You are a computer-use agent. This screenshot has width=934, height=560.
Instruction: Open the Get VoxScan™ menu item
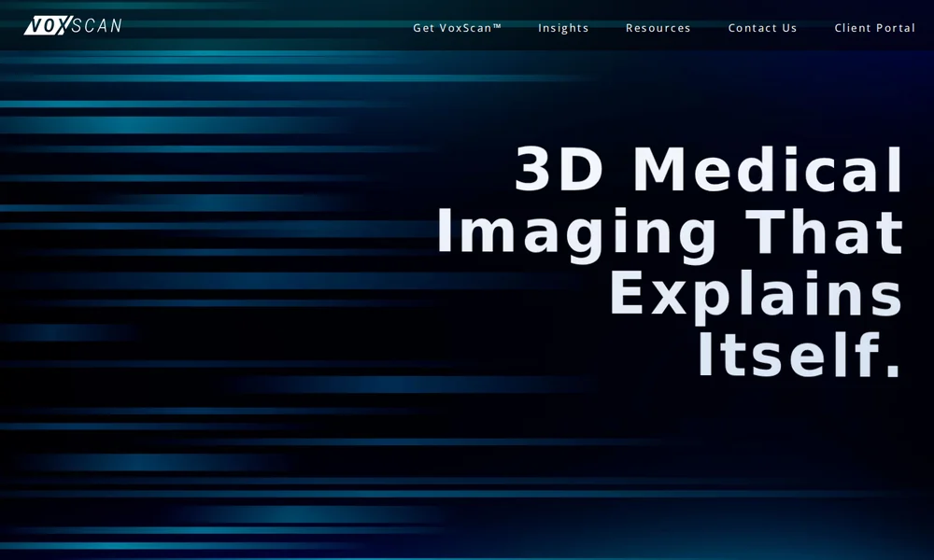(458, 28)
